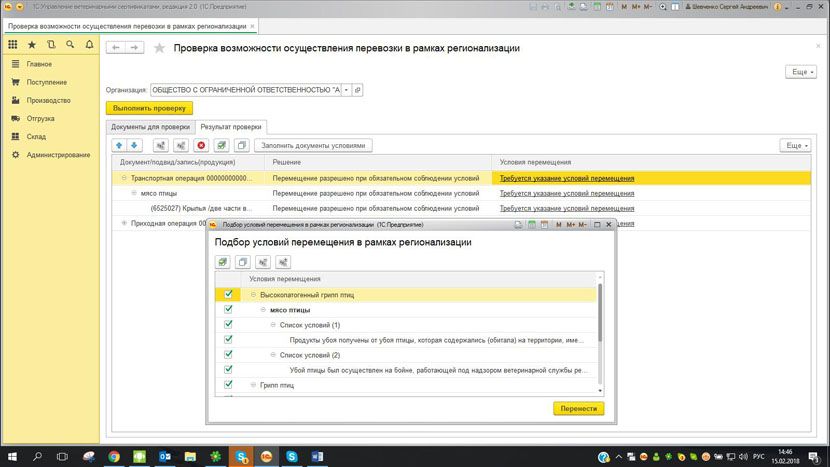Click the expand all tree nodes icon in results toolbar
Screen dimensions: 830x467
pos(160,145)
